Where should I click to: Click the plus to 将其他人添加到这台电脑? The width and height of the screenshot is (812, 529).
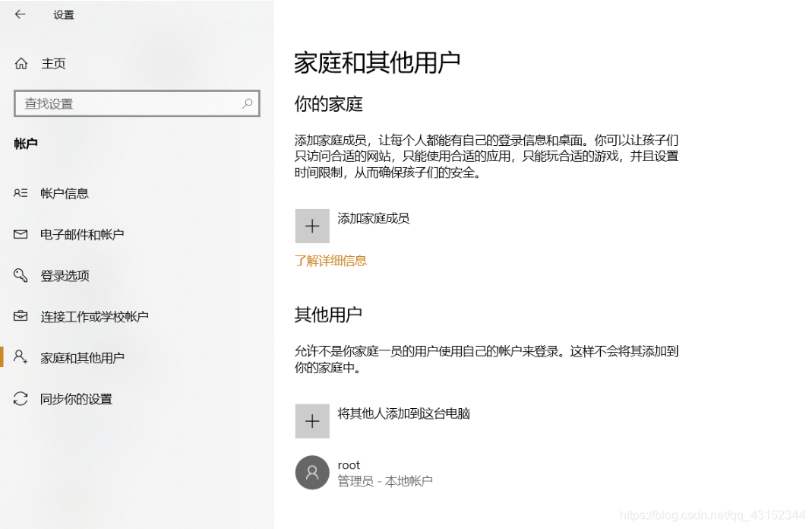[311, 421]
